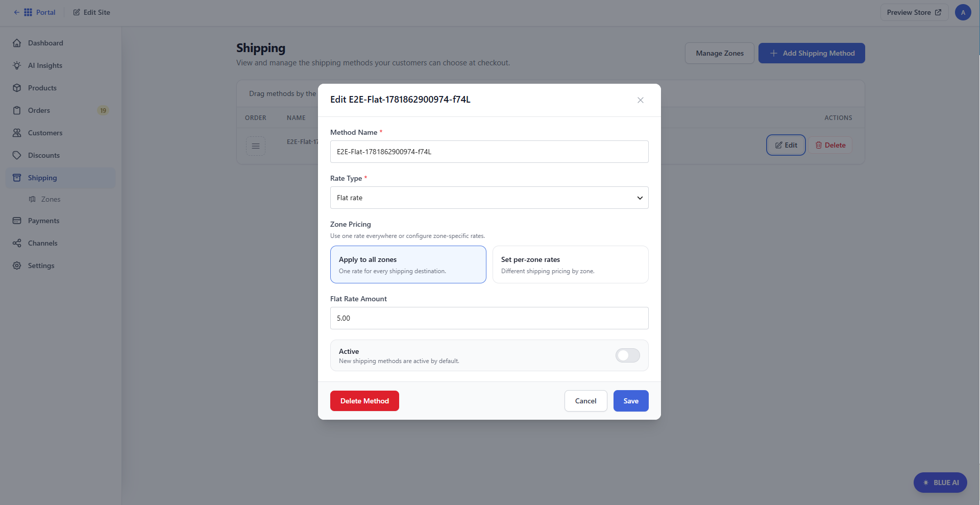The height and width of the screenshot is (505, 980).
Task: Go to Payments
Action: tap(60, 221)
